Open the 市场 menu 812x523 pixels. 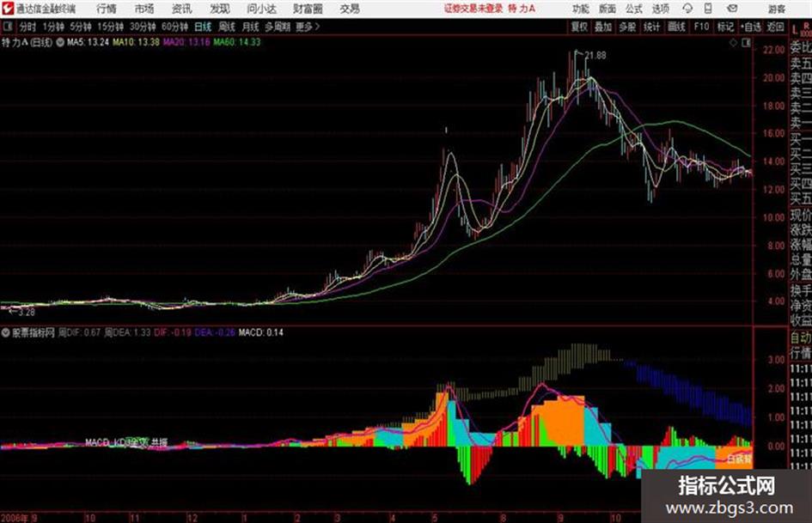[x=144, y=9]
